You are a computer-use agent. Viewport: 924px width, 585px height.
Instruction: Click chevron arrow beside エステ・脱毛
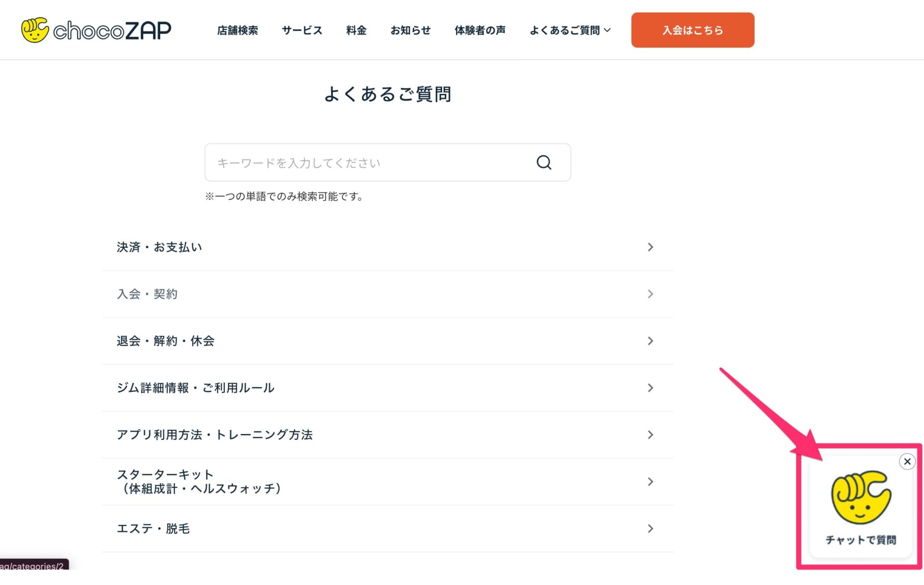pyautogui.click(x=650, y=529)
